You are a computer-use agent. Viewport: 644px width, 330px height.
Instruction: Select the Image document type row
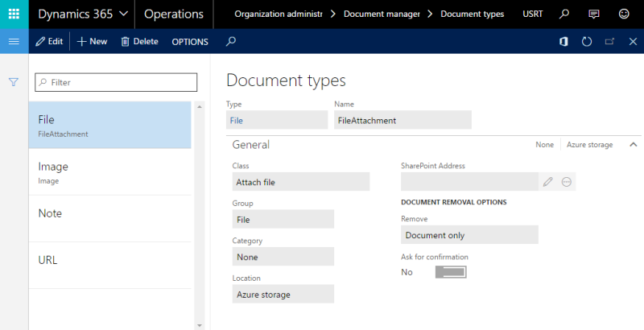click(x=109, y=172)
